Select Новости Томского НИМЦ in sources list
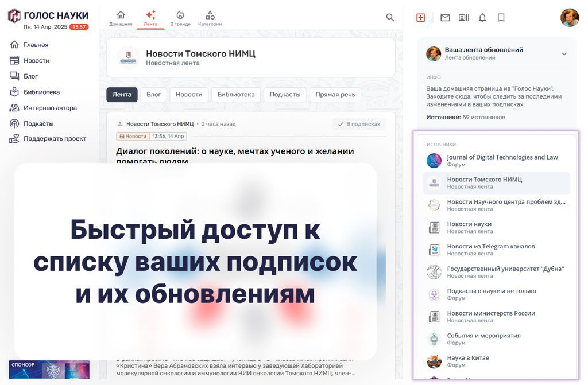This screenshot has height=385, width=588. pyautogui.click(x=497, y=183)
